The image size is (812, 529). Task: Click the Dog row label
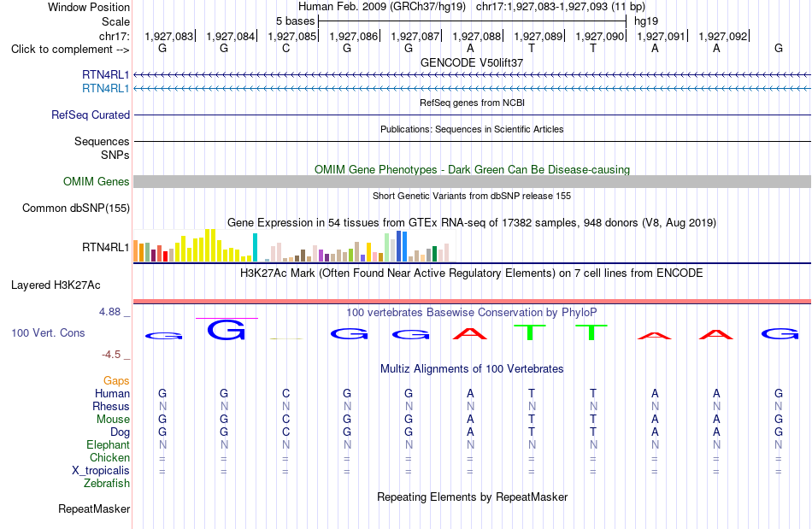[120, 432]
